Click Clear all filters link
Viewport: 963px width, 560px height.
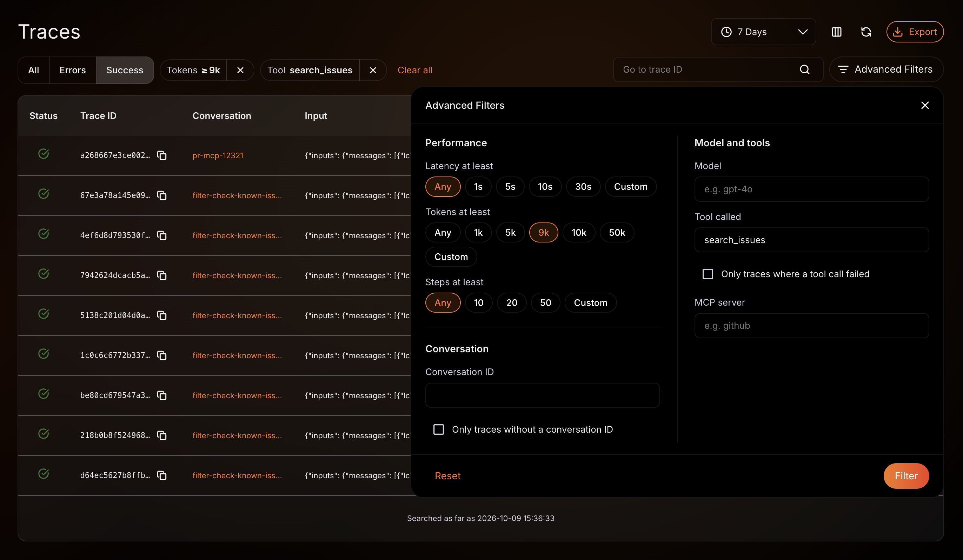coord(415,70)
